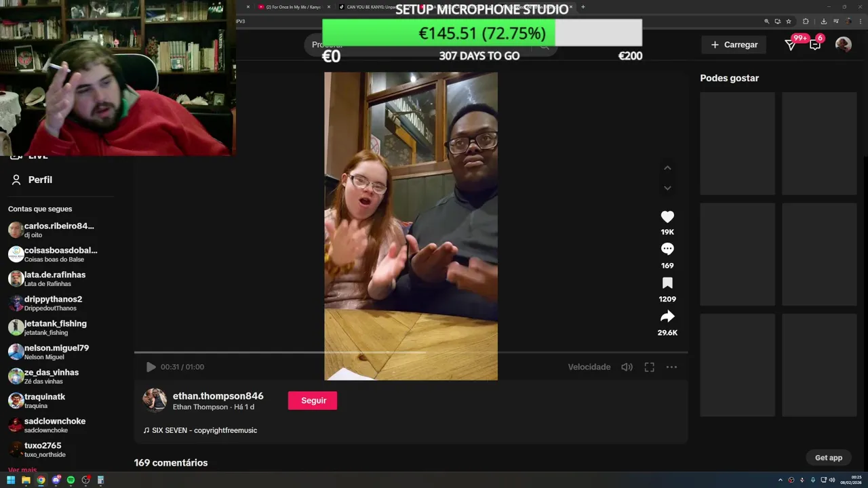Click Chrome install app icon in address bar

(x=778, y=21)
